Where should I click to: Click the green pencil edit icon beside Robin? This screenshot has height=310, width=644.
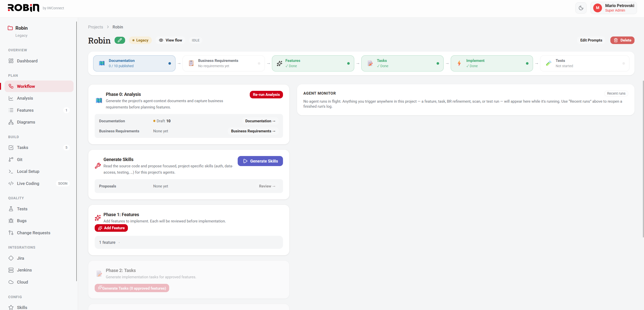pos(120,40)
